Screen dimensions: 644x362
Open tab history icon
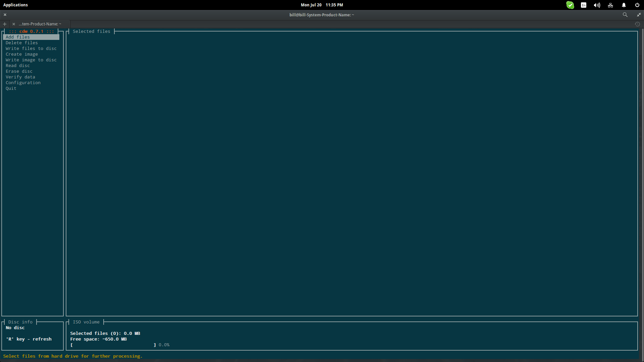637,24
